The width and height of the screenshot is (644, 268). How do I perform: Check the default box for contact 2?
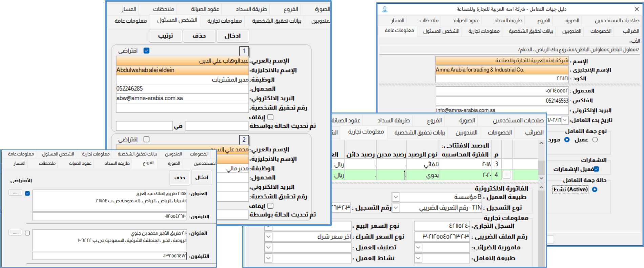coord(146,139)
